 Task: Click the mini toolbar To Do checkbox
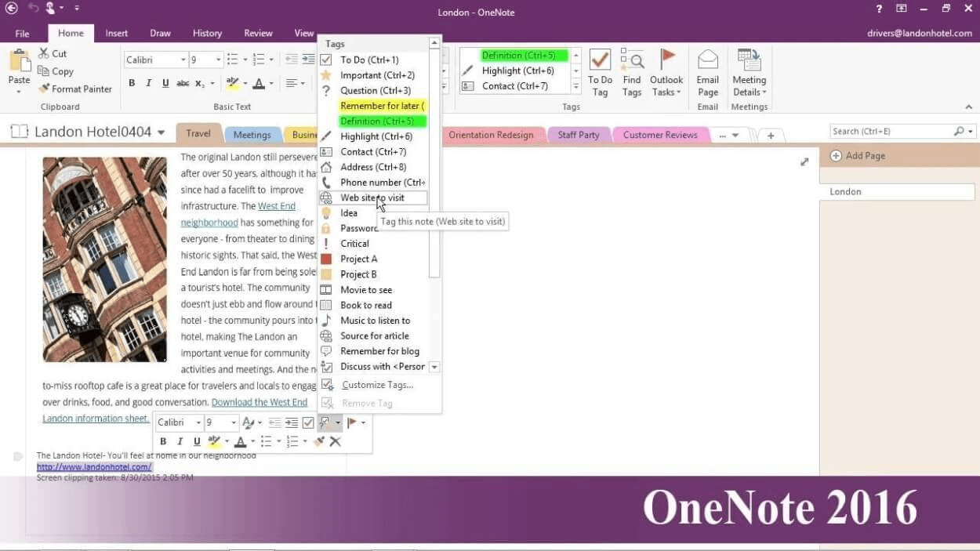(x=308, y=422)
